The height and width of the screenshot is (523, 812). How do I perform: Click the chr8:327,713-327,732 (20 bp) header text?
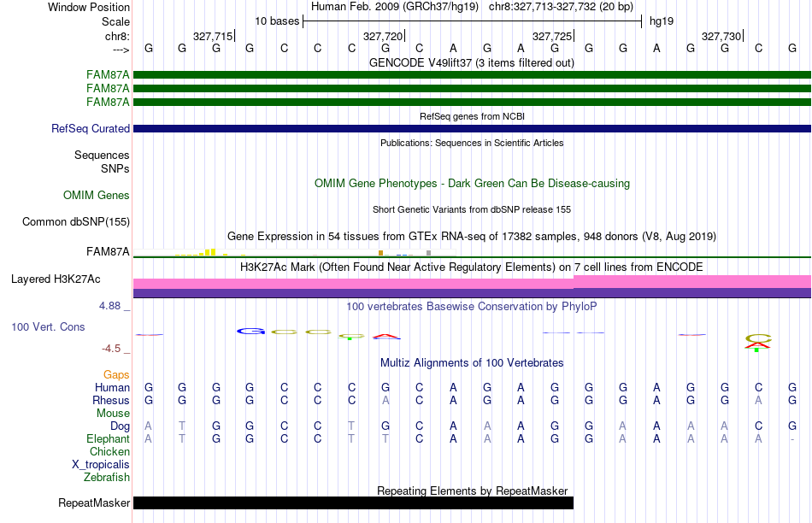coord(561,7)
